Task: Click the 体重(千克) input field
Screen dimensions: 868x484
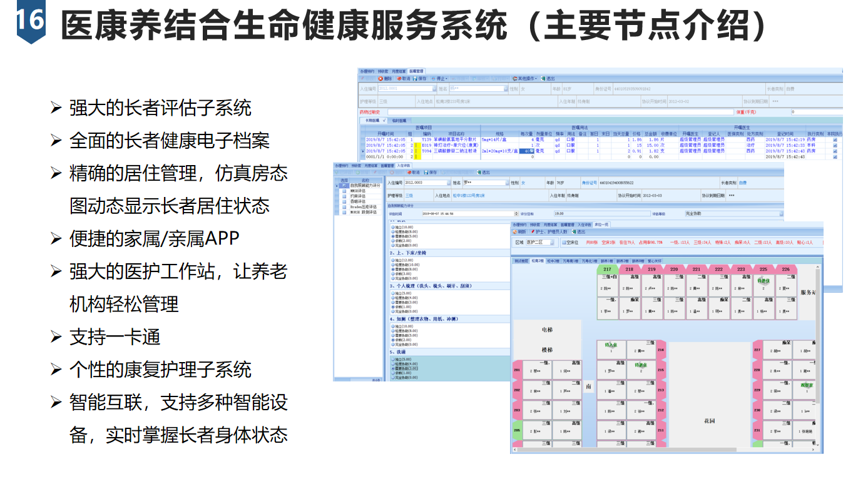Action: pos(817,112)
